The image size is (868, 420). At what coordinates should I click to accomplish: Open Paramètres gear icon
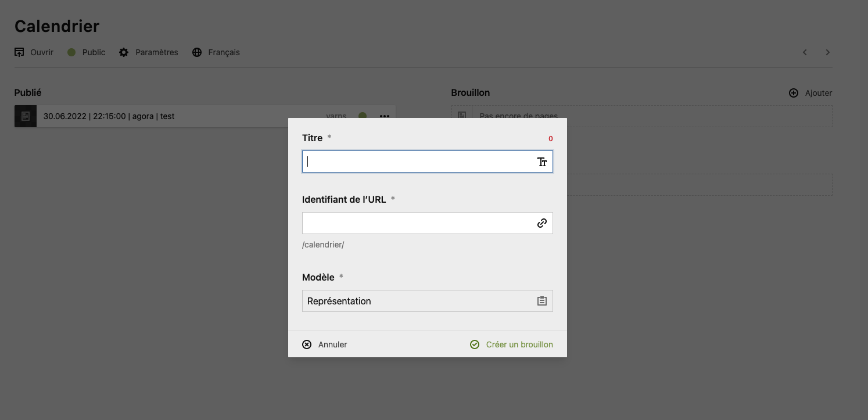[124, 52]
